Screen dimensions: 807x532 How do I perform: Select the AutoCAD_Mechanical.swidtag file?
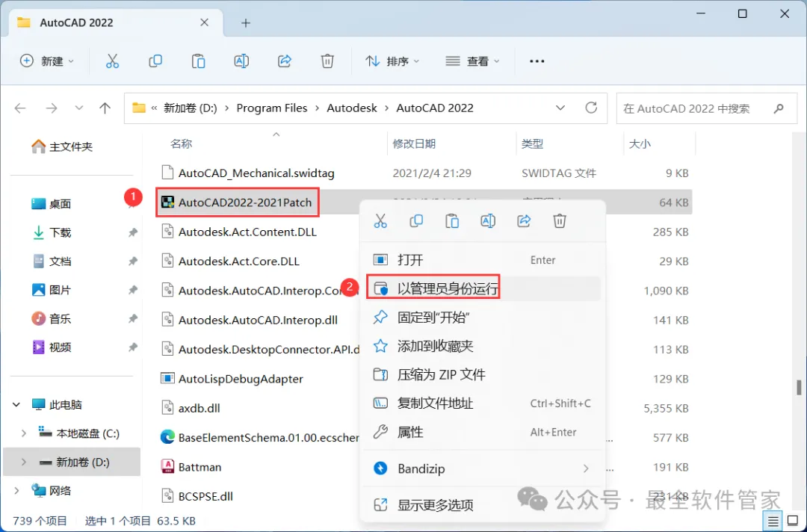tap(247, 173)
